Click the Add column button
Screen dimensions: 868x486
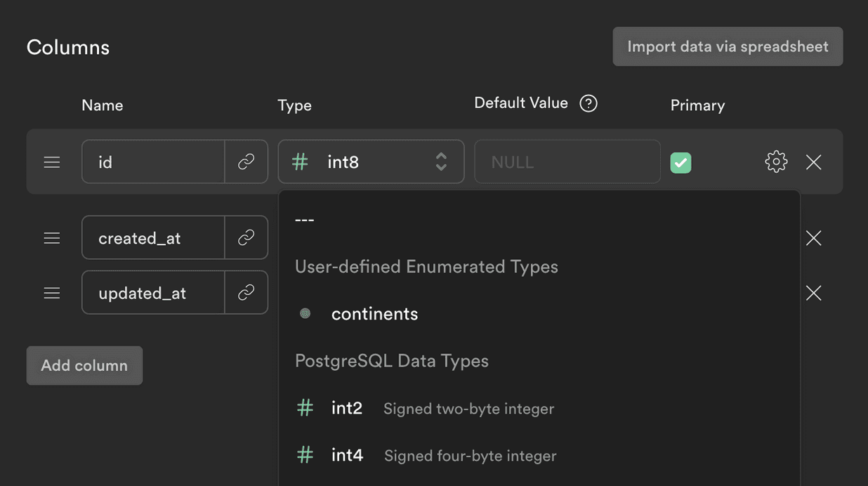coord(84,365)
